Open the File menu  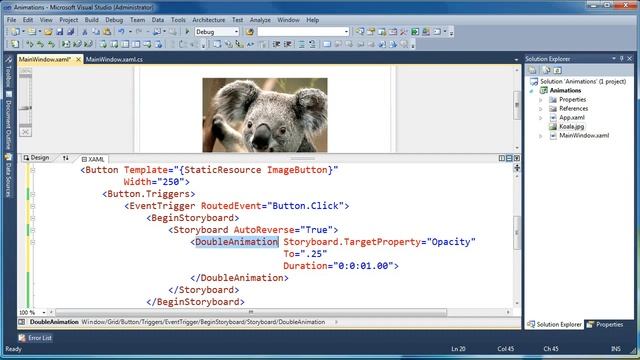[11, 20]
